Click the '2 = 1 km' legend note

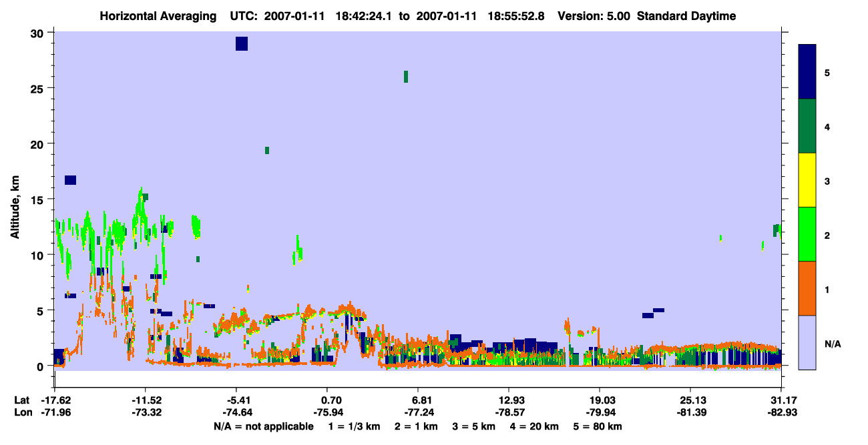(416, 426)
